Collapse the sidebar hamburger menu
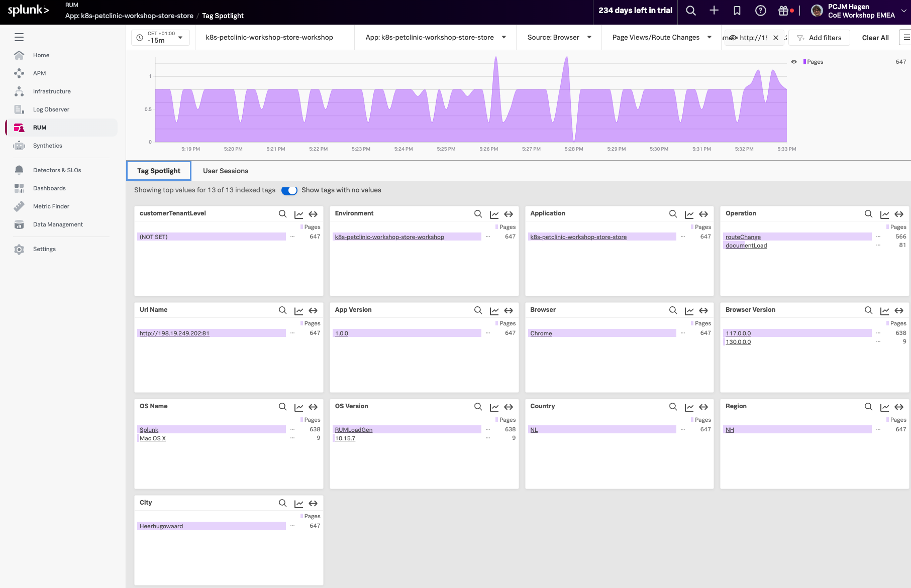 coord(19,37)
